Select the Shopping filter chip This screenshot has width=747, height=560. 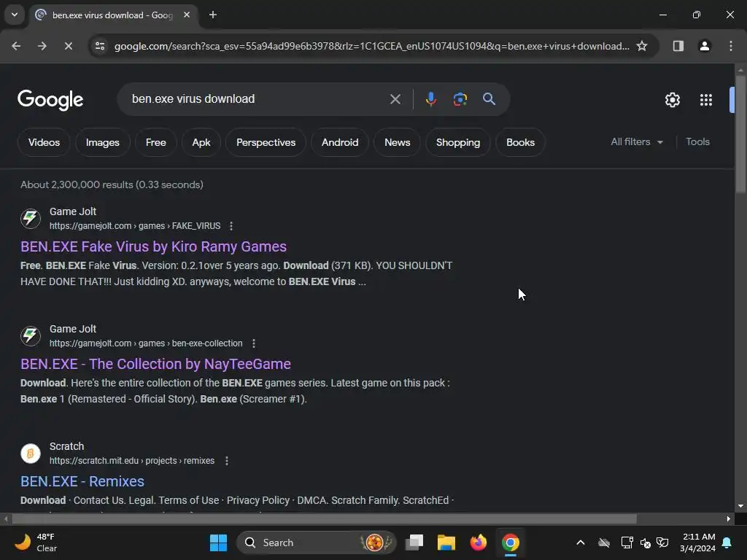(x=458, y=142)
